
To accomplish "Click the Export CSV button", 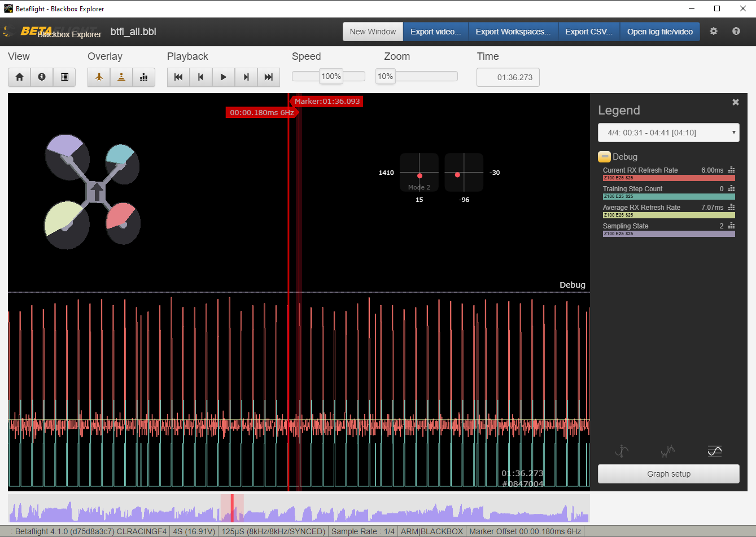I will pyautogui.click(x=589, y=32).
